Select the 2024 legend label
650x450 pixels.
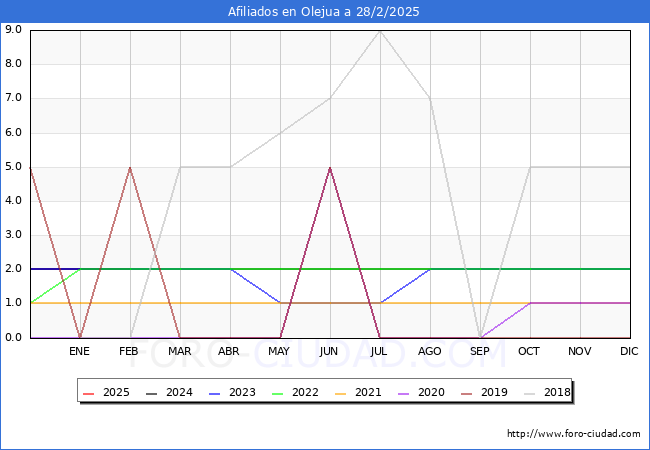click(x=179, y=392)
